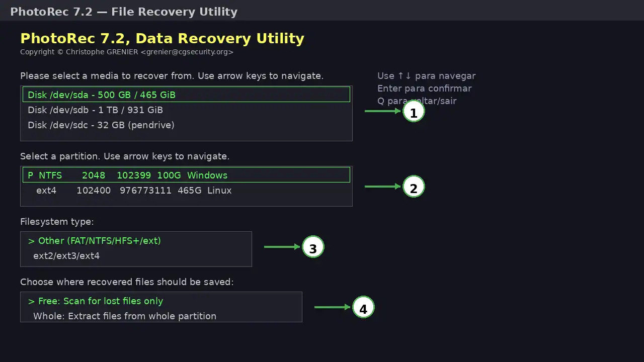Choose the /dev/sdc 32 GB pendrive
This screenshot has width=644, height=362.
pyautogui.click(x=186, y=125)
